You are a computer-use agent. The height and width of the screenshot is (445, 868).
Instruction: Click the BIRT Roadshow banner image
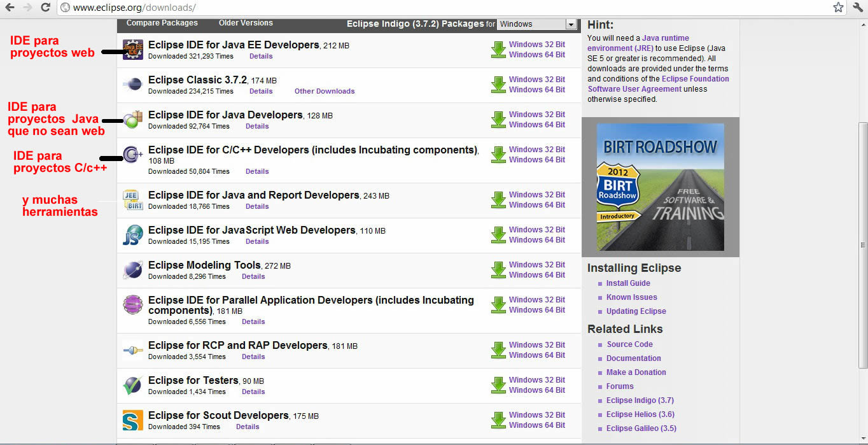pos(661,187)
